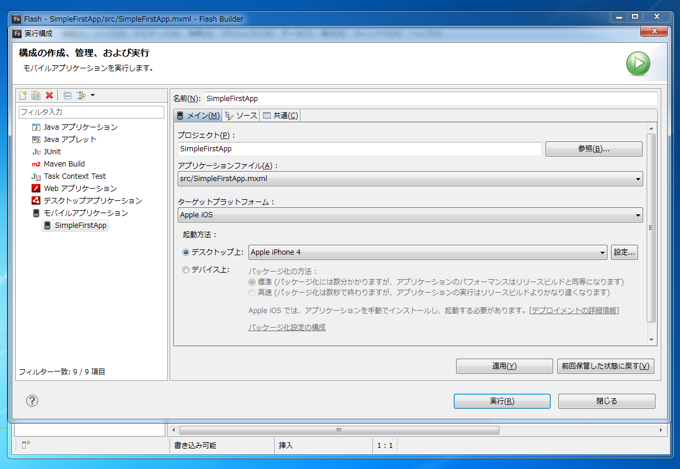Image resolution: width=680 pixels, height=469 pixels.
Task: Click horizontal scrollbar in Flash Builder window
Action: tap(339, 430)
